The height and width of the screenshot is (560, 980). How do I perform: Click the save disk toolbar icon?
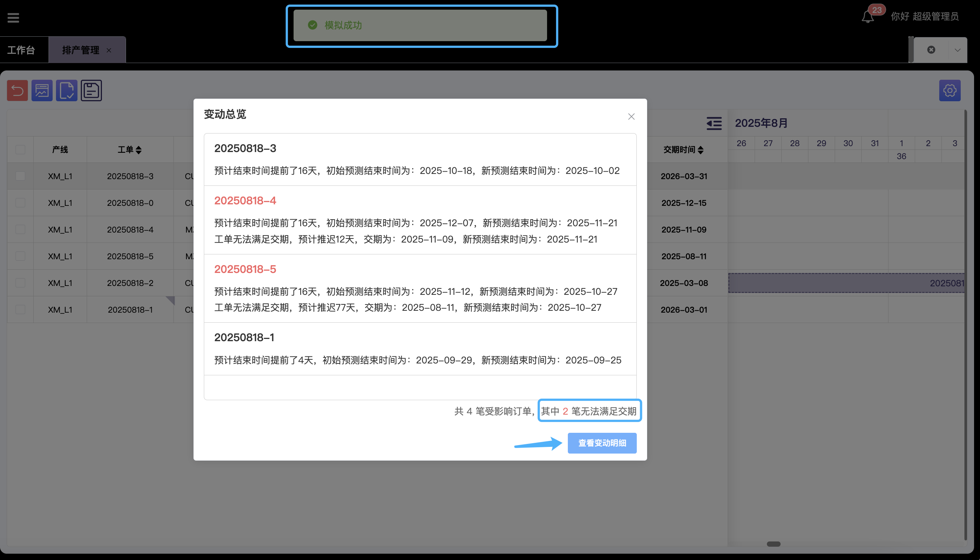pos(91,91)
